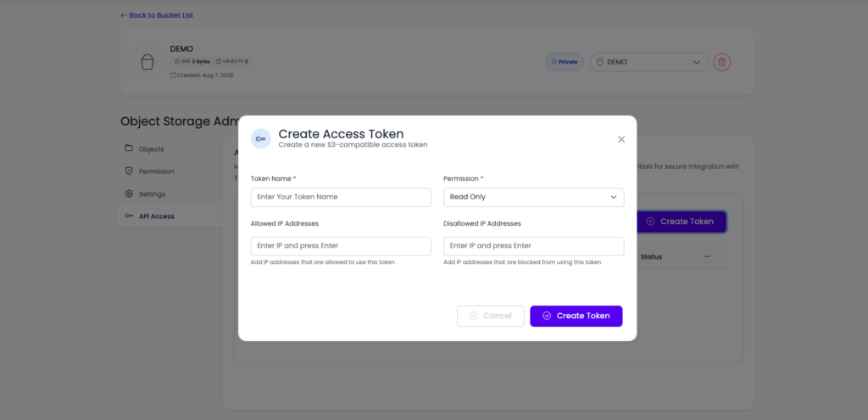Toggle the Private visibility badge

click(565, 62)
